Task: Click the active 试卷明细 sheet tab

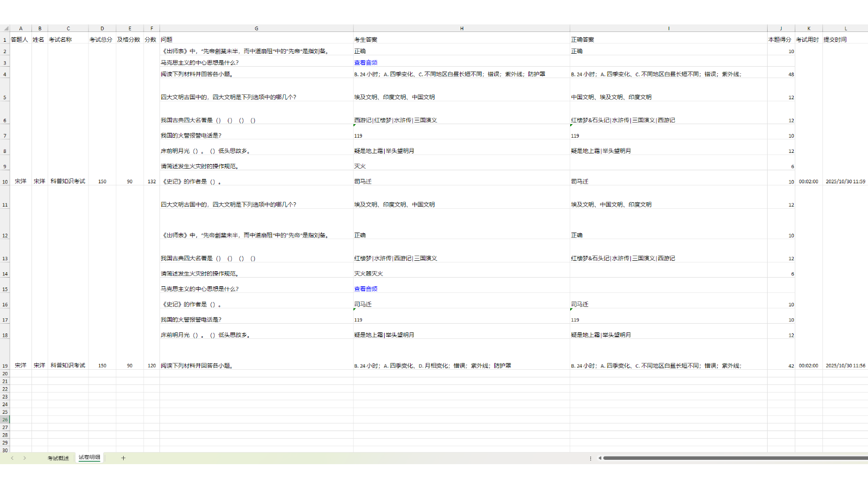Action: pos(88,458)
